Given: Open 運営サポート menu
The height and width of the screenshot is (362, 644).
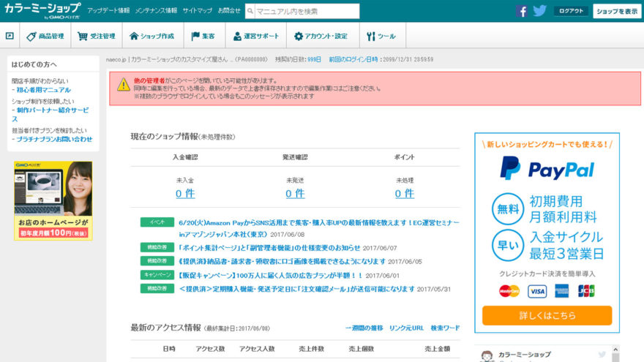Looking at the screenshot, I should coord(256,36).
